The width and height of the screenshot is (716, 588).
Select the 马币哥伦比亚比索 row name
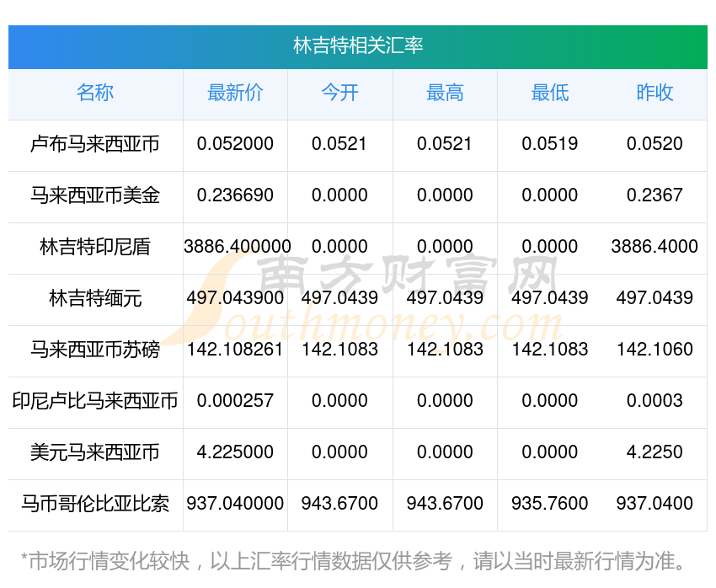[95, 504]
